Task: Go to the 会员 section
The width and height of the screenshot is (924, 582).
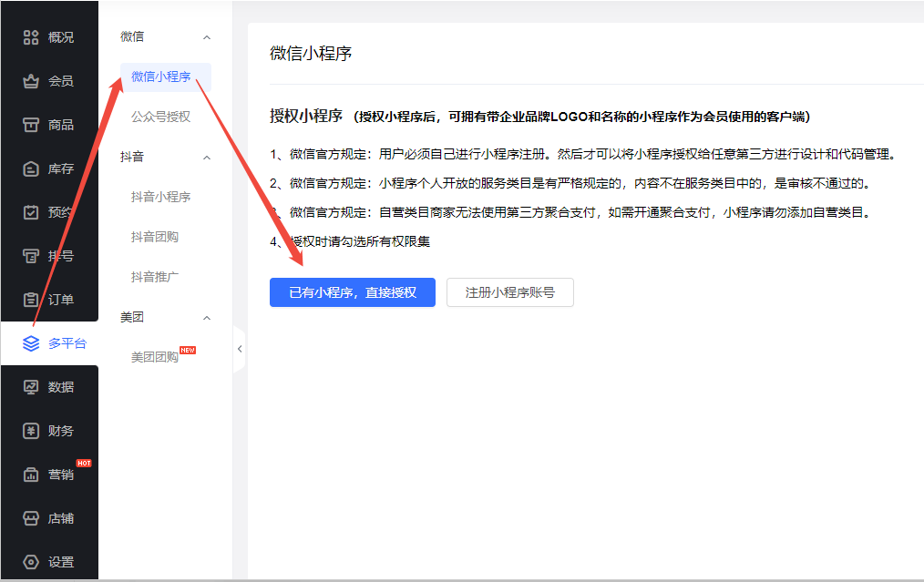Action: pos(61,81)
